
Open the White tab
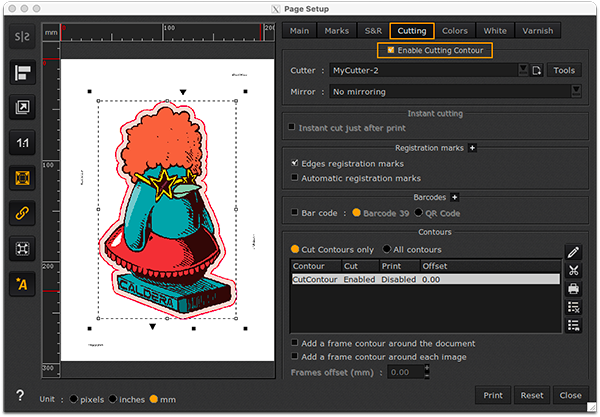[495, 31]
